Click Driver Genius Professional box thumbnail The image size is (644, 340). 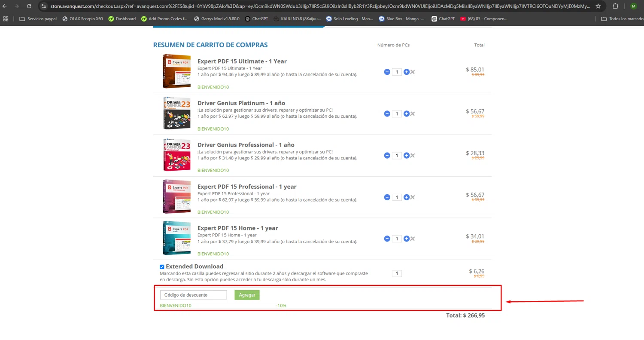coord(176,155)
